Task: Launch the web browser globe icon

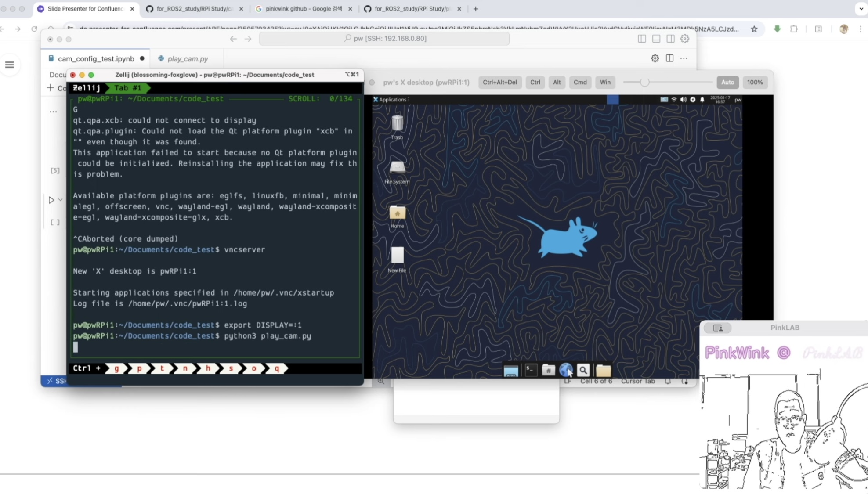Action: coord(566,370)
